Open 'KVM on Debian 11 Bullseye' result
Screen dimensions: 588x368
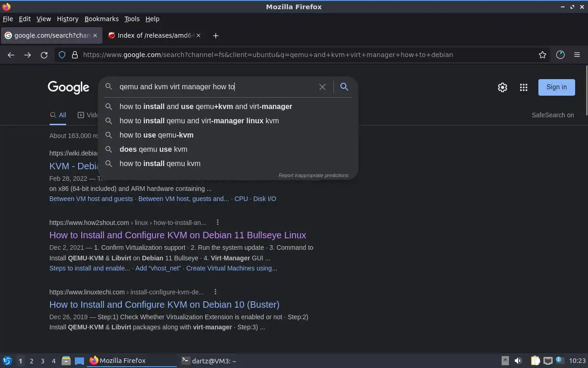178,235
